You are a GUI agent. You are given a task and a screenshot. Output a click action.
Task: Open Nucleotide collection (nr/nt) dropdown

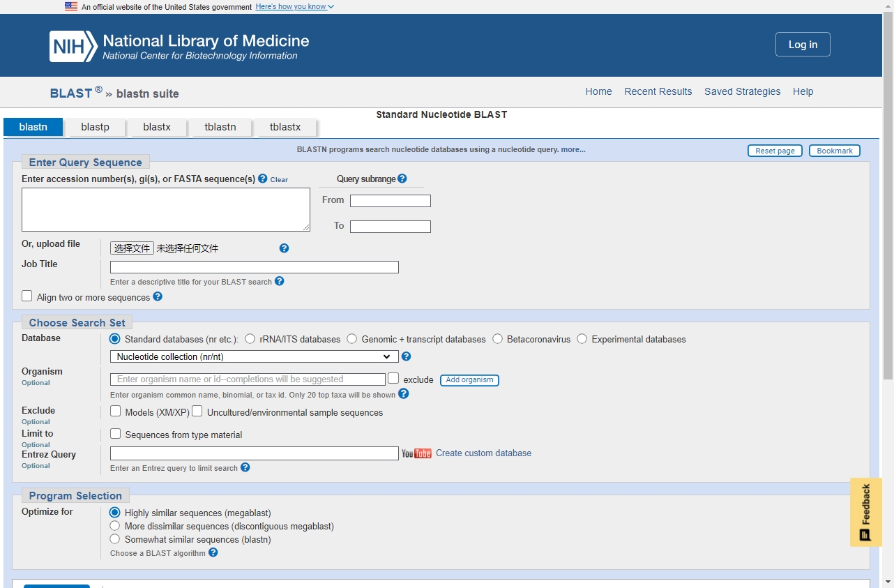pos(255,356)
